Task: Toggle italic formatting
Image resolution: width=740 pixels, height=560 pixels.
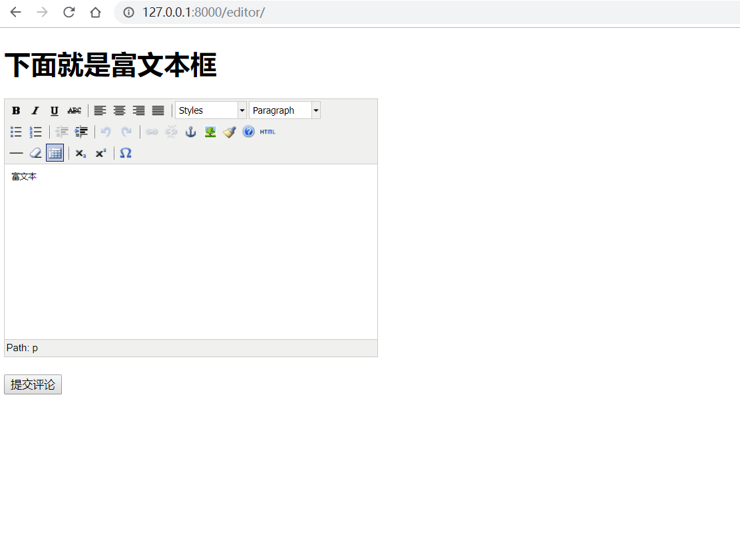Action: pos(35,110)
